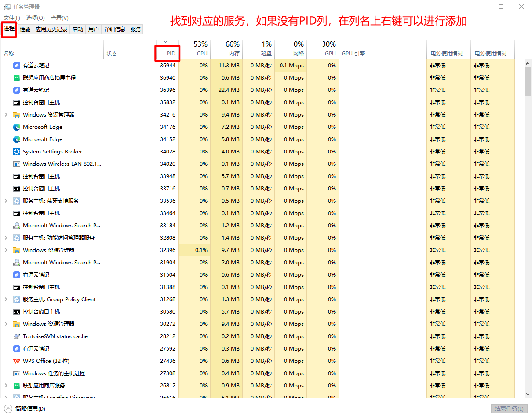The image size is (532, 420).
Task: Click the 22.4 MB memory cell
Action: coord(226,90)
